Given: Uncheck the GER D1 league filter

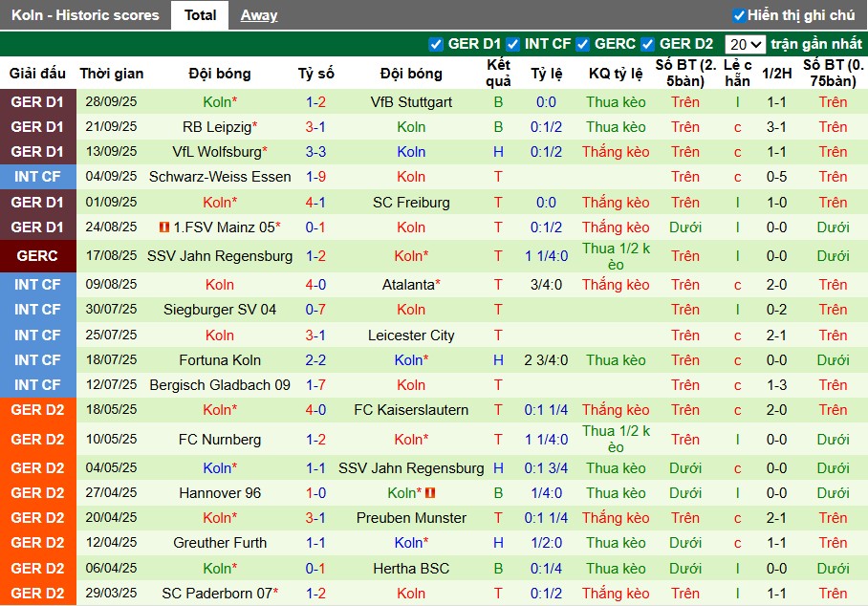Looking at the screenshot, I should (x=437, y=44).
